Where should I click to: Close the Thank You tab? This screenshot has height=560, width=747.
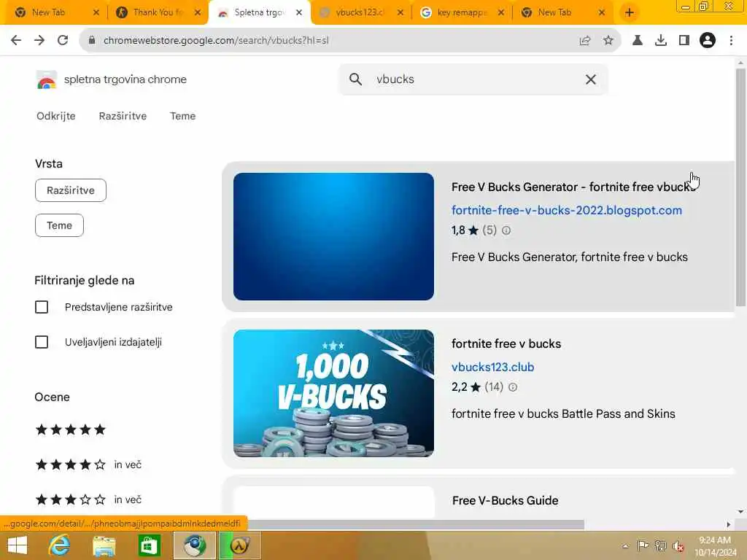(x=198, y=13)
